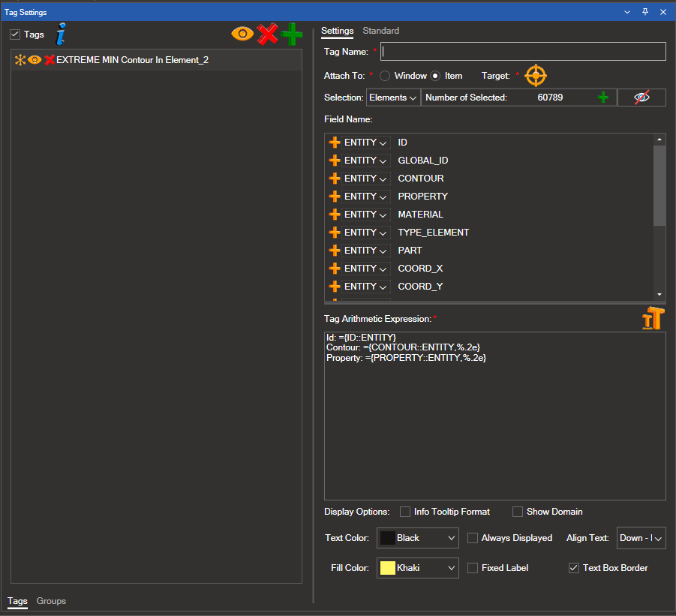Select the Window radio button
The height and width of the screenshot is (616, 676).
385,76
